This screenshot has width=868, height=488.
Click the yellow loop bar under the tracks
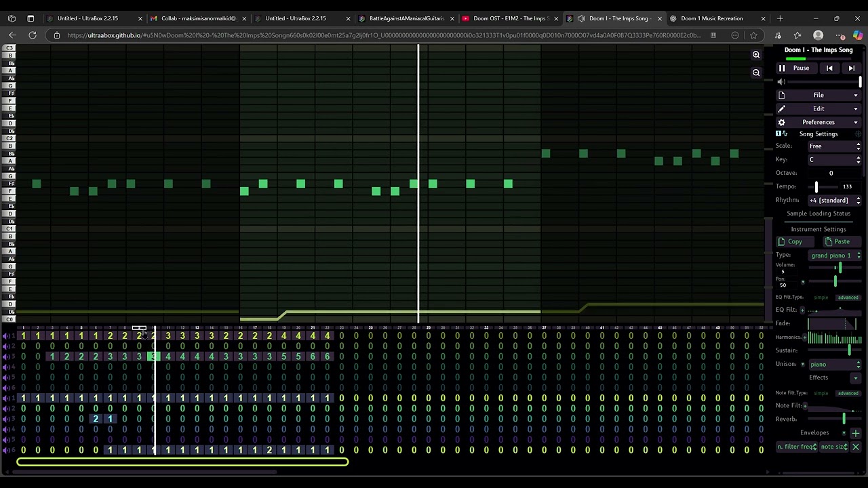(182, 462)
